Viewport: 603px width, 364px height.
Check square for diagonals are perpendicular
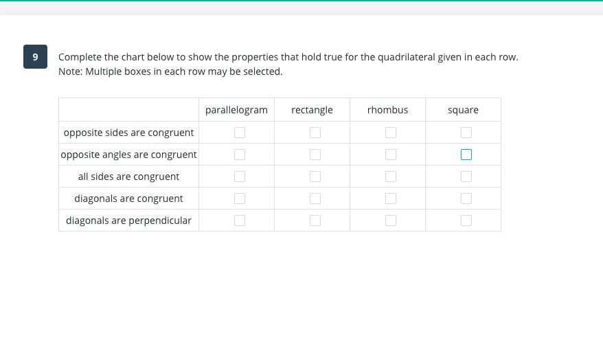coord(466,220)
